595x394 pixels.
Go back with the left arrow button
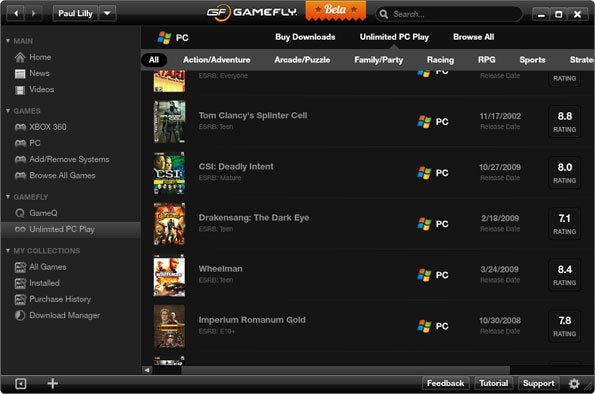16,14
